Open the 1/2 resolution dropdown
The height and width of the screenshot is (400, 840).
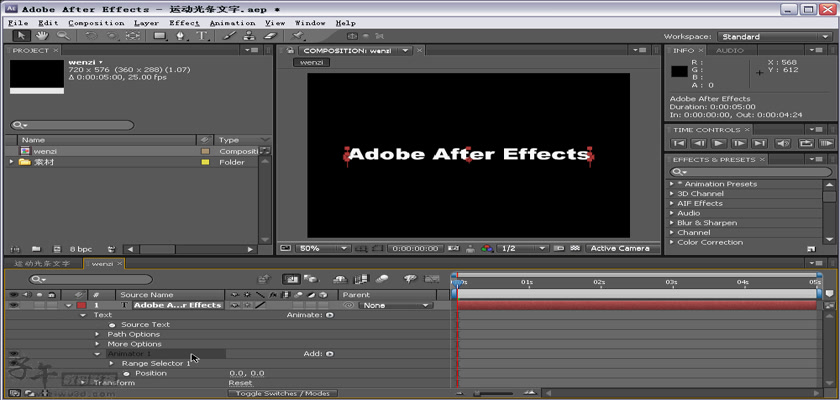pyautogui.click(x=522, y=248)
